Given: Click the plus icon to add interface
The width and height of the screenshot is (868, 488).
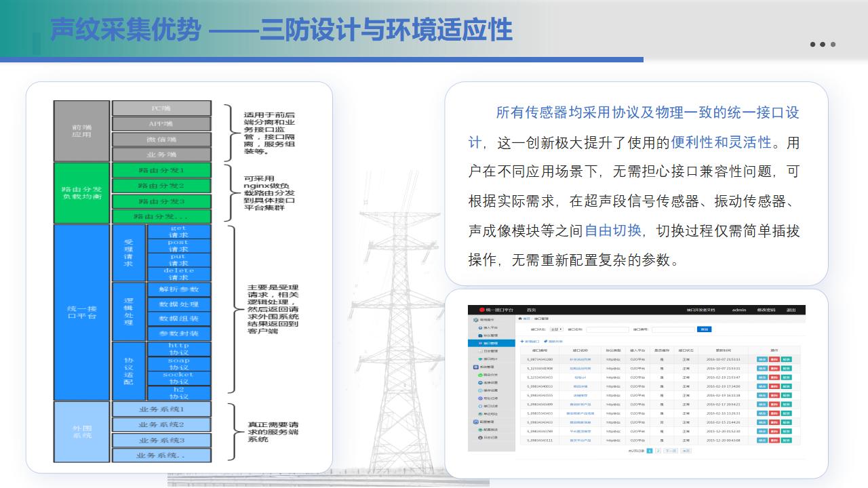Looking at the screenshot, I should point(522,341).
